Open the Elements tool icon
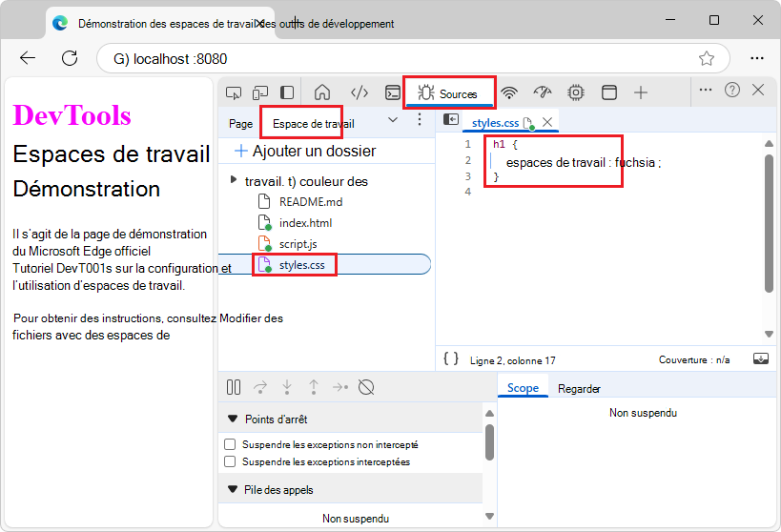Viewport: 781px width, 532px height. click(360, 92)
